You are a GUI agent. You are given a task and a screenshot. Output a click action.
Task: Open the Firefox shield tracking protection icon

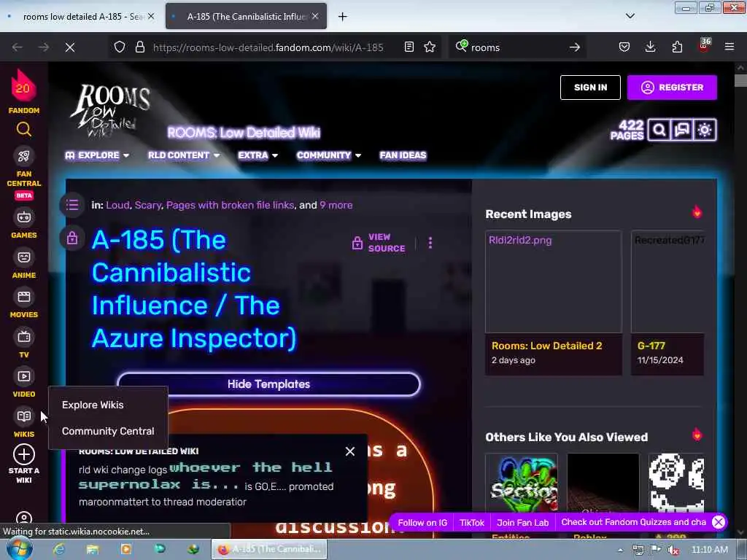[x=120, y=47]
